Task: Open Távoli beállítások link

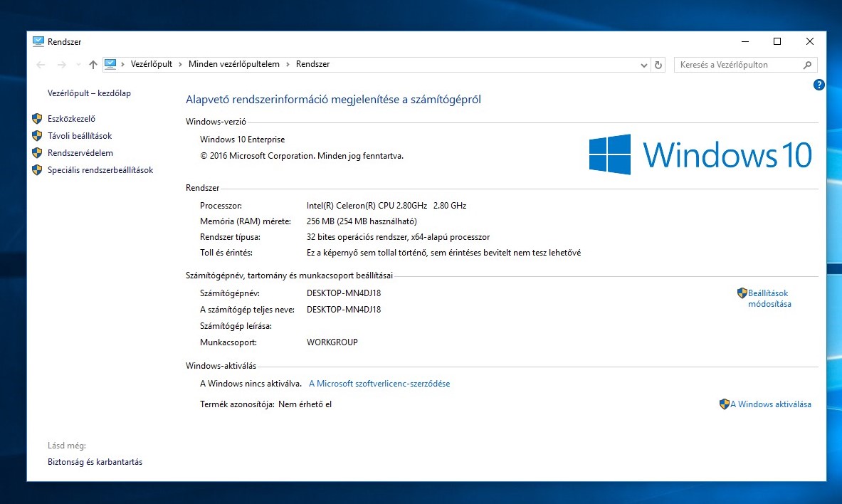Action: coord(80,136)
